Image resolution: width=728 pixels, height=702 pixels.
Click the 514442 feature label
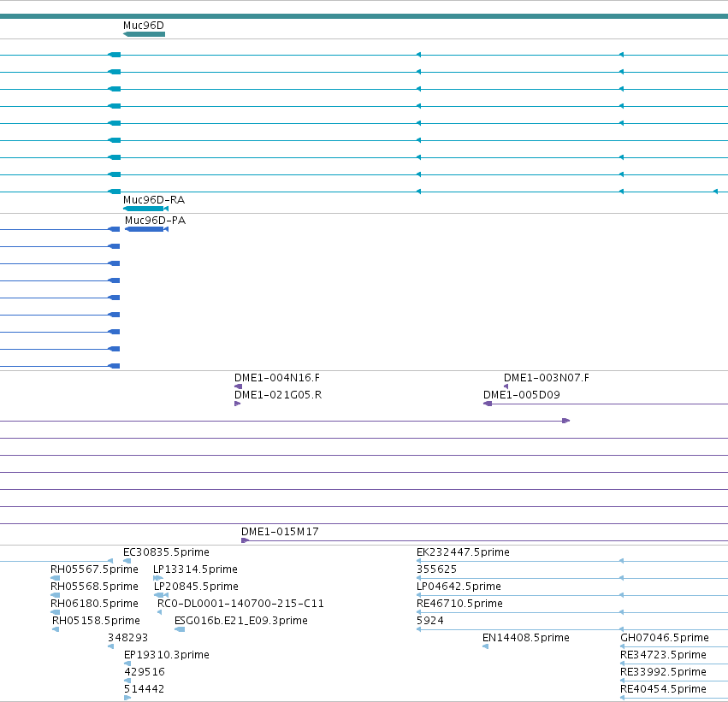coord(144,689)
